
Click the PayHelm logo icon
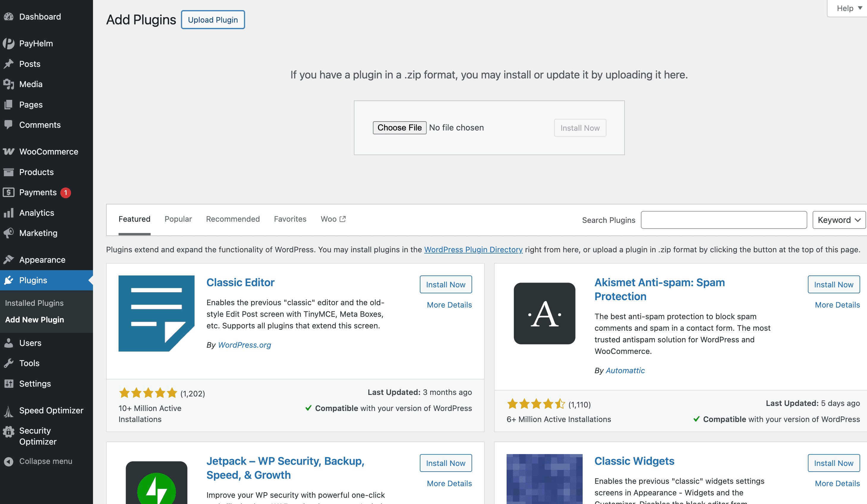pos(9,43)
